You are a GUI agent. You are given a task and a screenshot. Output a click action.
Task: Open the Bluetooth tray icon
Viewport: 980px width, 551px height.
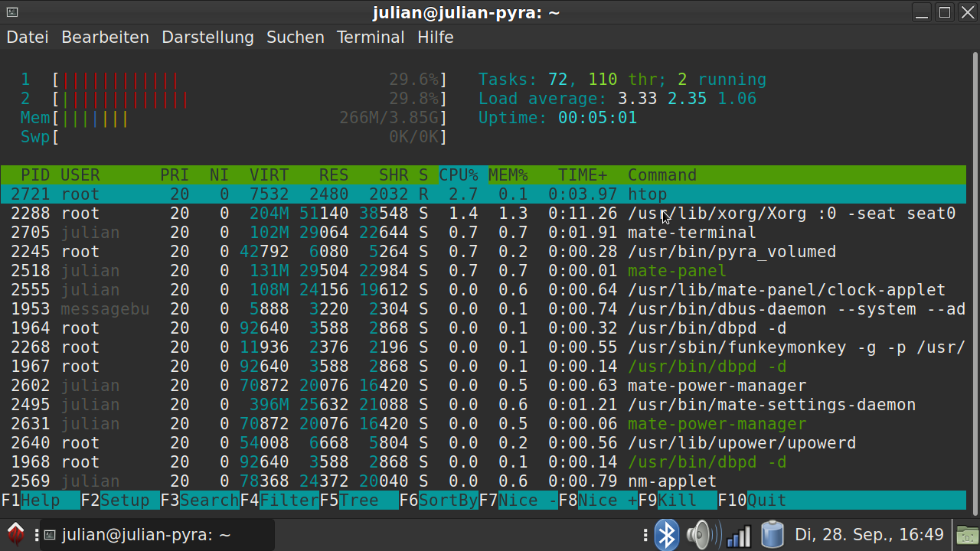coord(666,535)
